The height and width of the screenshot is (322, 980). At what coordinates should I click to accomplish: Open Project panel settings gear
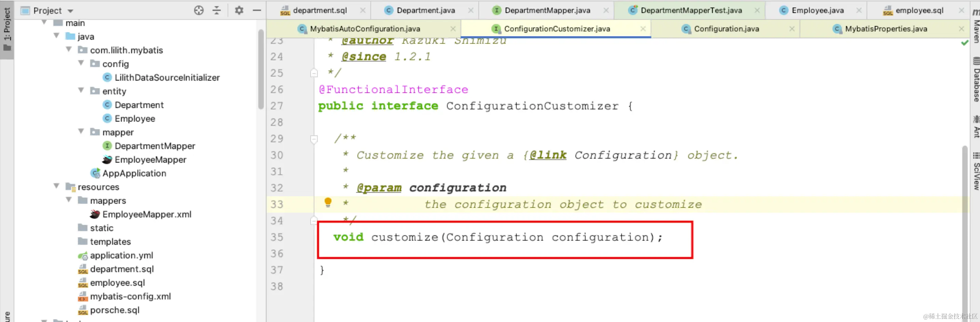[x=239, y=10]
